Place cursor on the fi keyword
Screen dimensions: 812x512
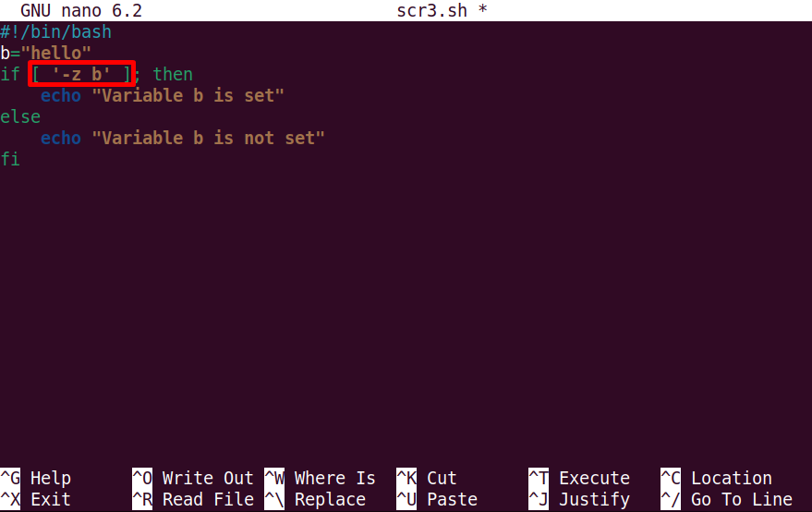pos(10,159)
